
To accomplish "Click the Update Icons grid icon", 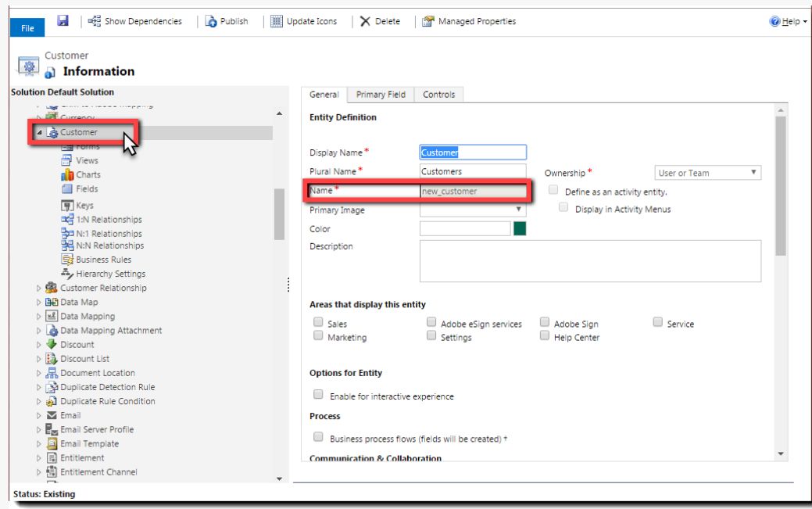I will (x=277, y=21).
